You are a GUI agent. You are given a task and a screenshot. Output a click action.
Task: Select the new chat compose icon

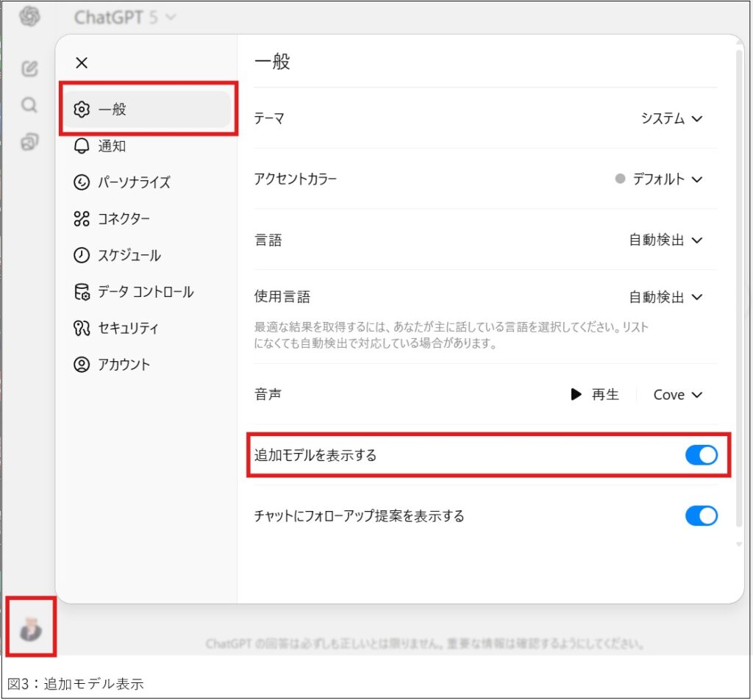click(29, 68)
